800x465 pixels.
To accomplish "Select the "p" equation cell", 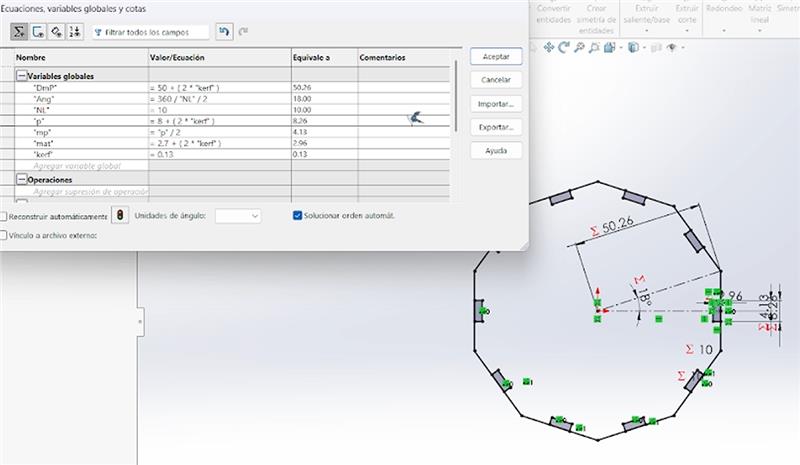I will click(219, 121).
